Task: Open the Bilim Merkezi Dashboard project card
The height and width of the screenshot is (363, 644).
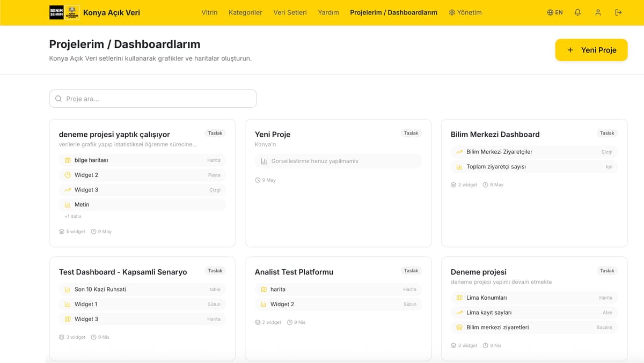Action: tap(534, 183)
